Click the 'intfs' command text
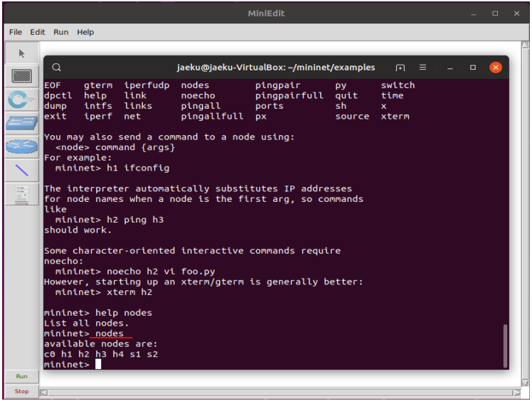The height and width of the screenshot is (401, 532). [98, 106]
